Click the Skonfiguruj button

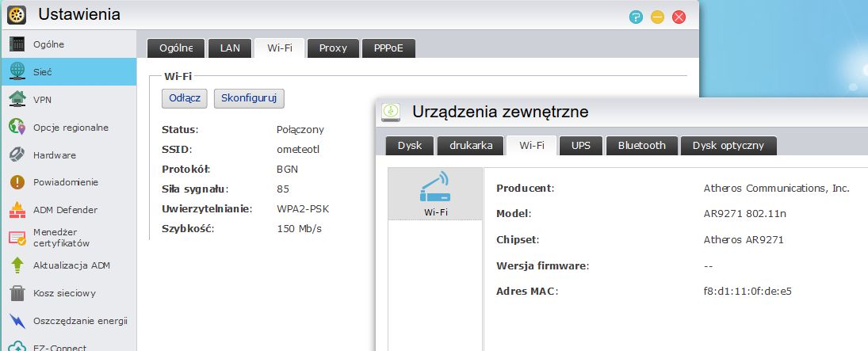click(249, 98)
